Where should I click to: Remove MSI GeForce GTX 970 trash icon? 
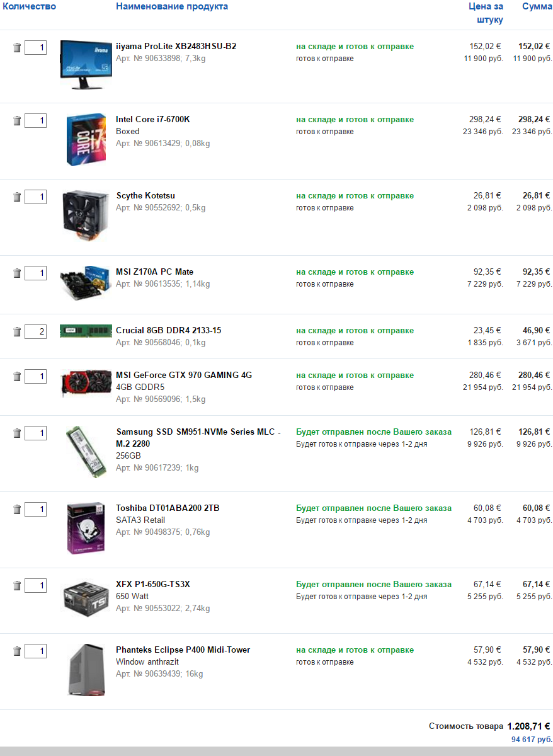(x=17, y=376)
